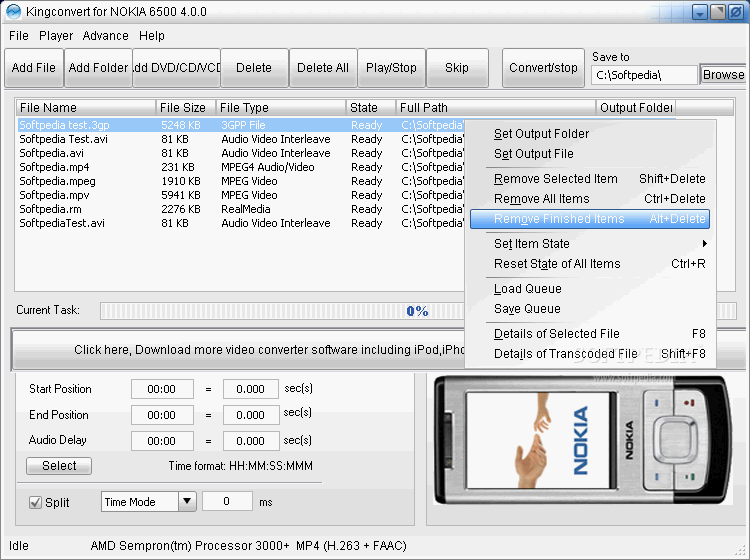Click the Delete toolbar button

click(254, 68)
